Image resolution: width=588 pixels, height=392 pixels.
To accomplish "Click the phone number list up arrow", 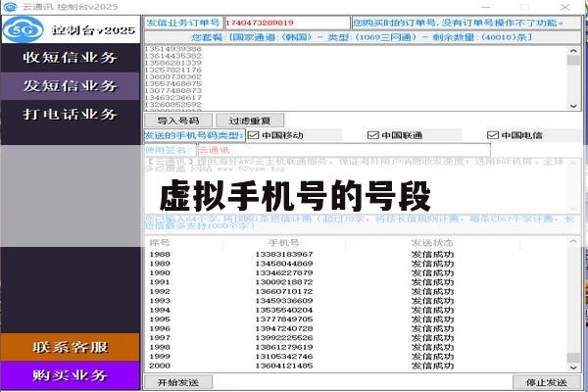I will pyautogui.click(x=573, y=51).
